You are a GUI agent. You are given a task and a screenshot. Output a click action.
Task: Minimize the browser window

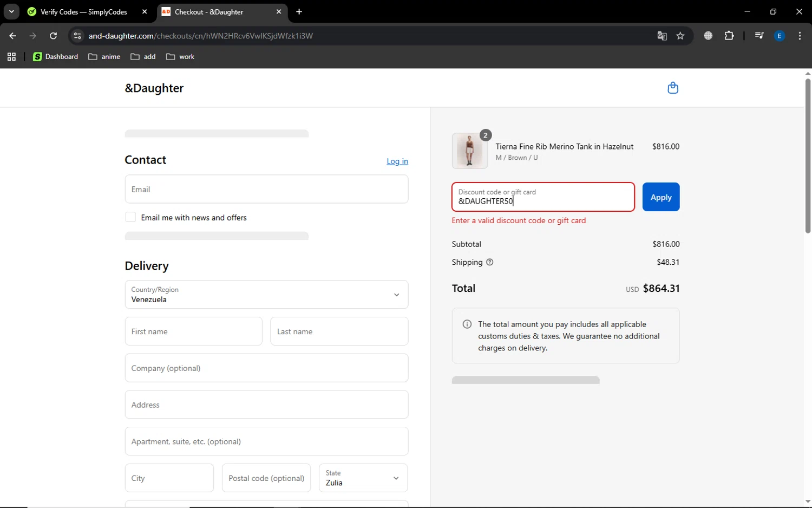(747, 11)
